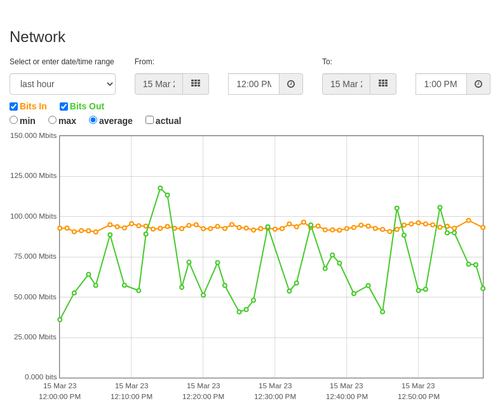Screen dimensions: 500x403
Task: Click the 75.000 Mbits axis label
Action: tap(35, 256)
